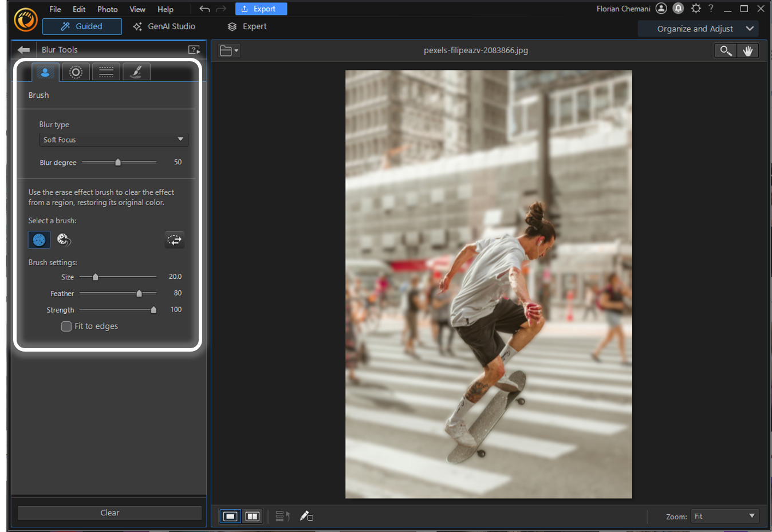Open the Zoom level dropdown
Viewport: 772px width, 532px height.
(724, 516)
